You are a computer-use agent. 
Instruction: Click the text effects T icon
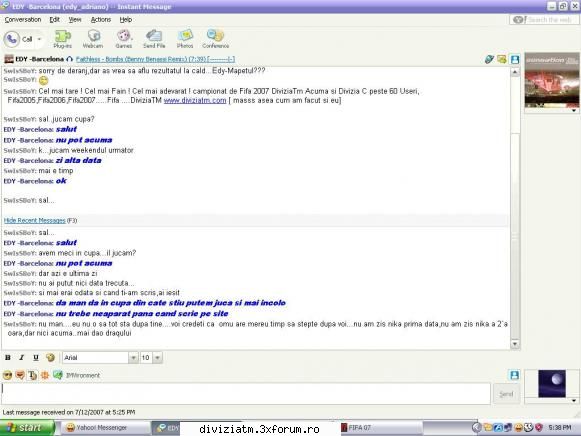pyautogui.click(x=33, y=375)
